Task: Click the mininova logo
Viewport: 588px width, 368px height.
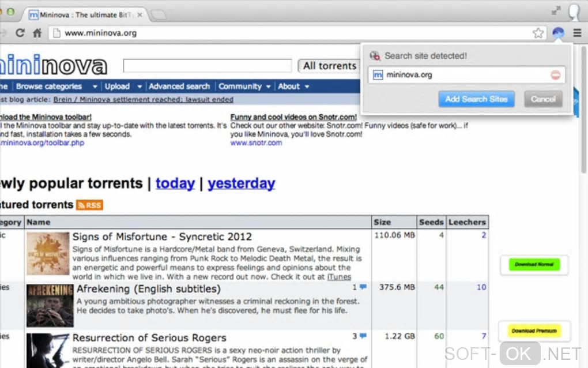Action: coord(54,65)
